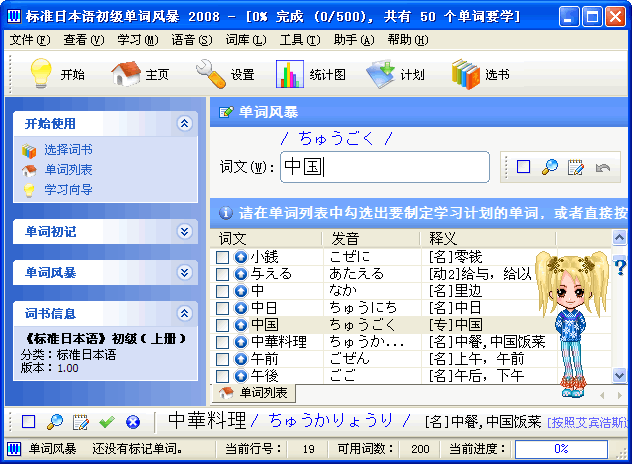Tick the checkbox next to 中国 row
632x464 pixels.
pyautogui.click(x=223, y=325)
